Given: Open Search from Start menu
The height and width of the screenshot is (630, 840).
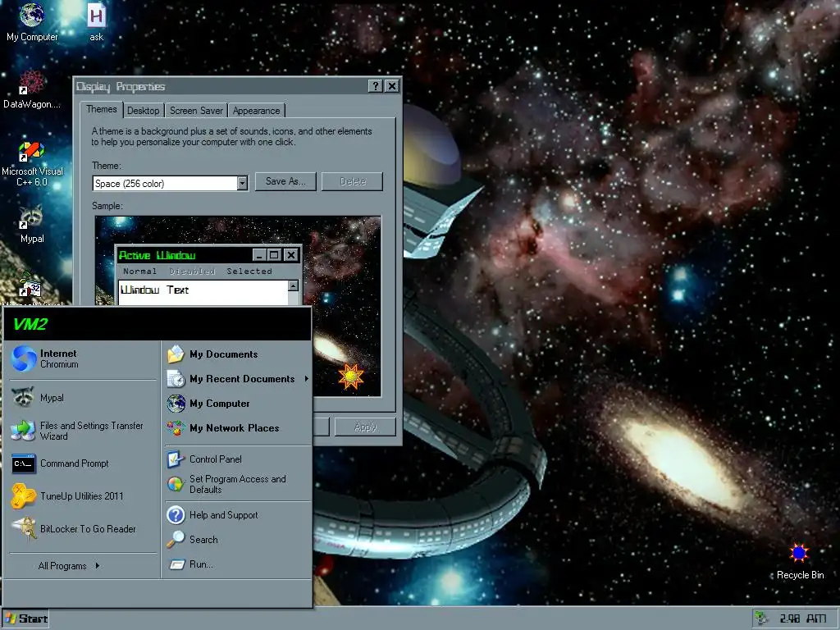Looking at the screenshot, I should [237, 540].
